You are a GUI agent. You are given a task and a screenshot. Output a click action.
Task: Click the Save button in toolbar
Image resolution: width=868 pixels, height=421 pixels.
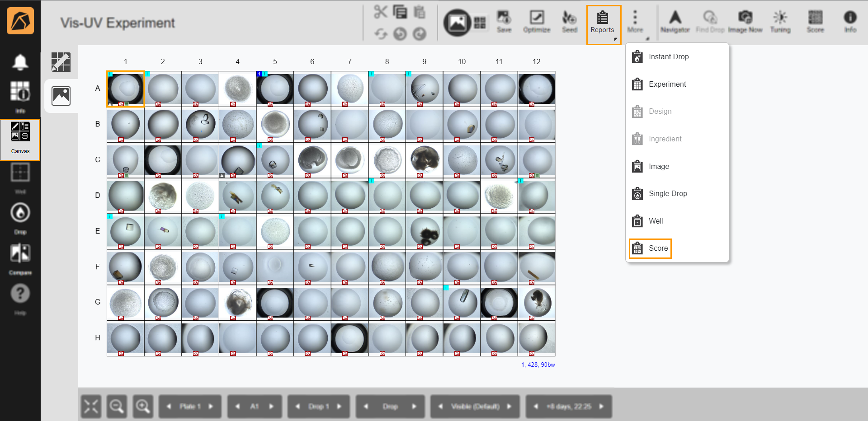coord(504,22)
